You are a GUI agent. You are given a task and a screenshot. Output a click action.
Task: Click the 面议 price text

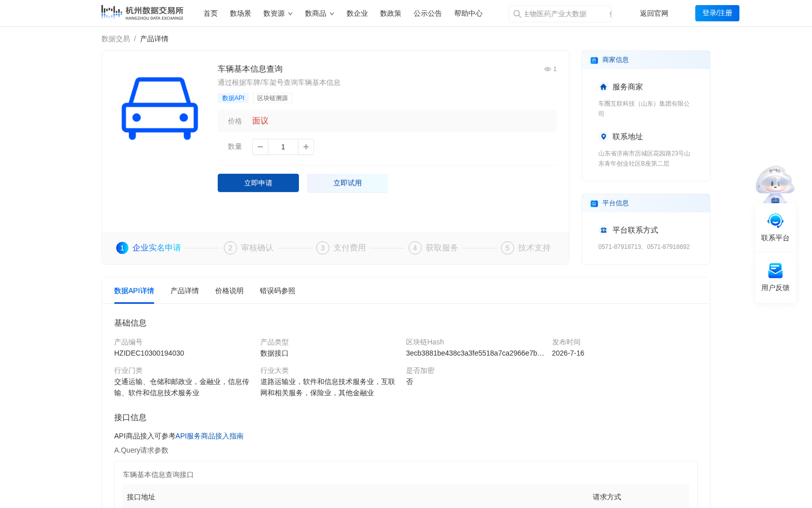click(x=260, y=121)
